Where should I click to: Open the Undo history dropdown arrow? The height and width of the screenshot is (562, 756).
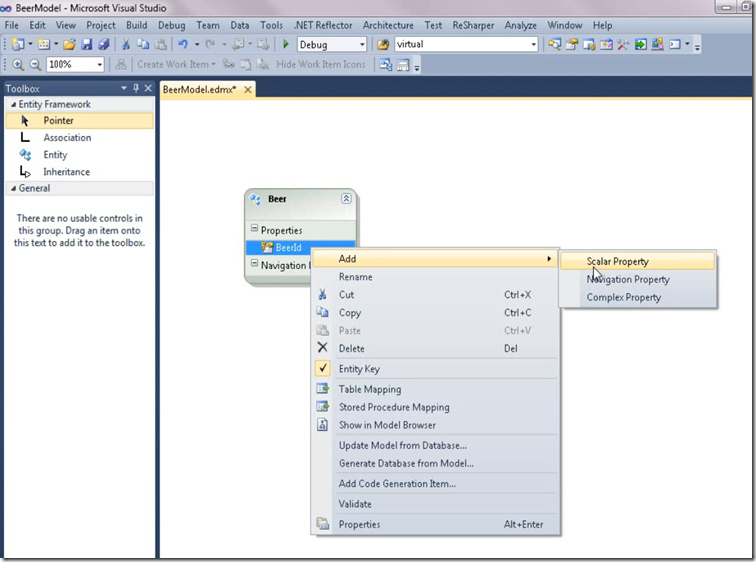click(197, 44)
